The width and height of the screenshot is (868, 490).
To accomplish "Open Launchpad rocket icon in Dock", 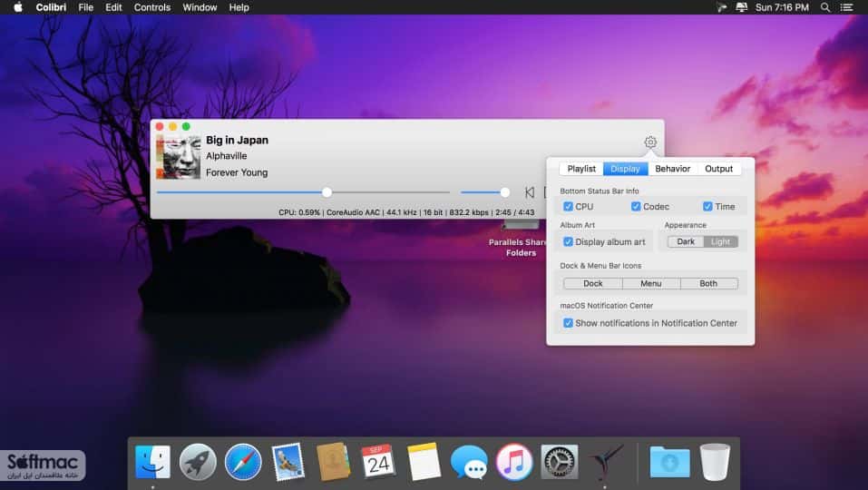I will (x=198, y=461).
